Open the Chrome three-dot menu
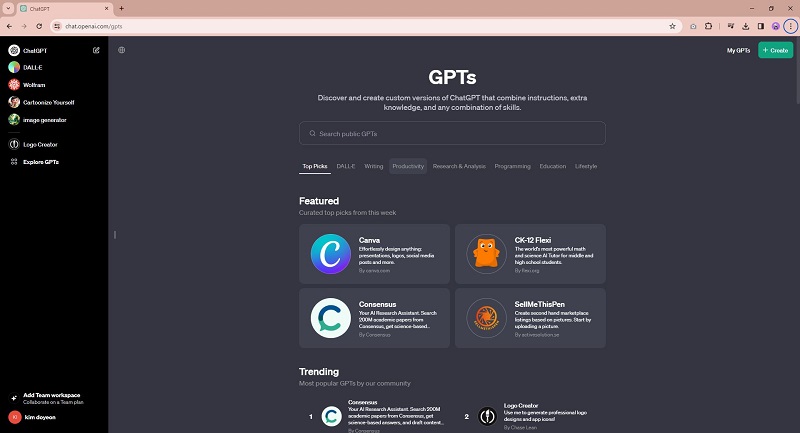 790,26
